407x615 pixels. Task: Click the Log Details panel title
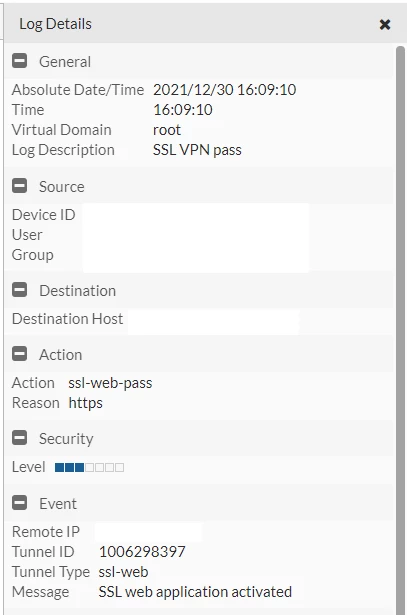(x=55, y=24)
